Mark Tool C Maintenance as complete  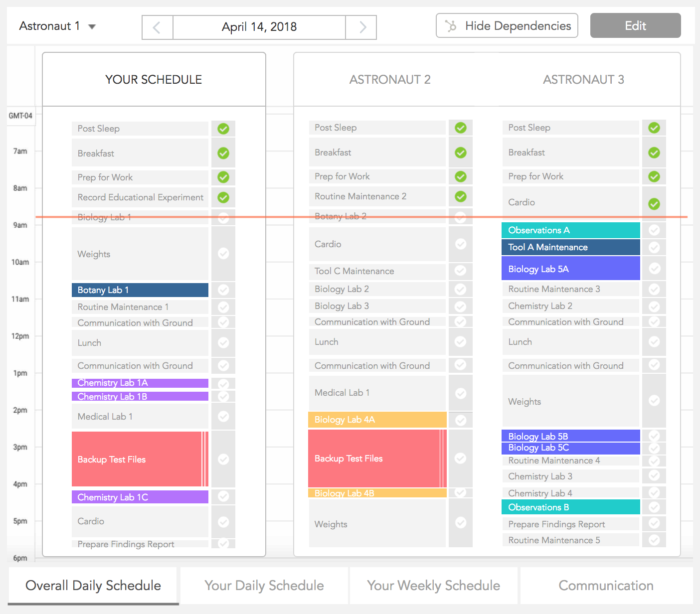tap(461, 270)
